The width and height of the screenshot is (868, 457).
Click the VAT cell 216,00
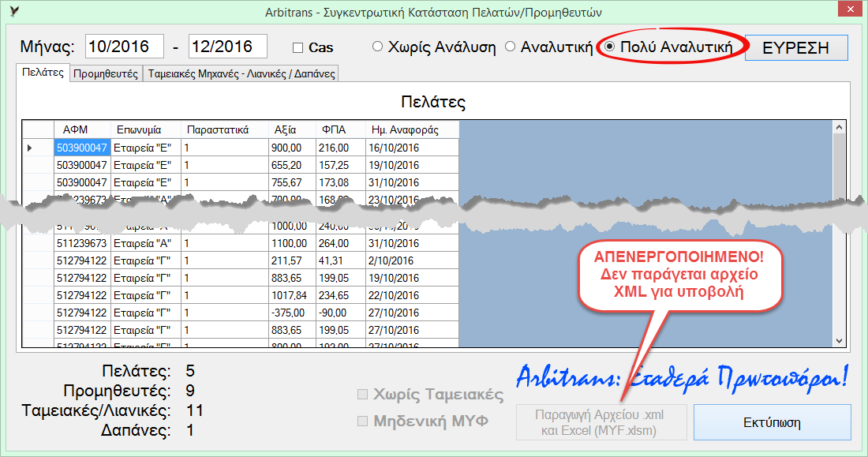point(341,148)
